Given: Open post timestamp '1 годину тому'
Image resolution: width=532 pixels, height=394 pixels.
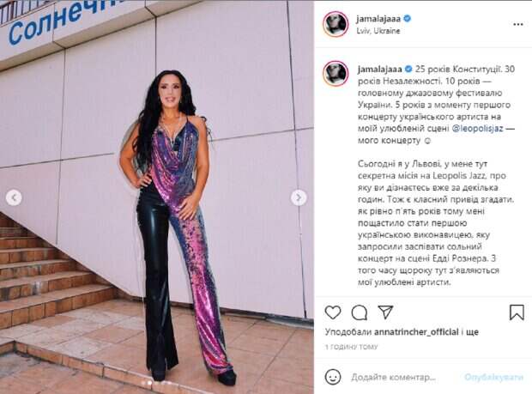Looking at the screenshot, I should point(351,347).
